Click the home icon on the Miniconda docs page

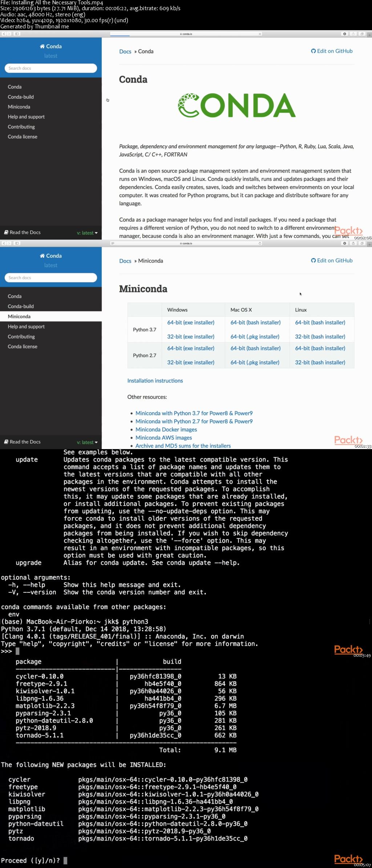click(x=42, y=256)
